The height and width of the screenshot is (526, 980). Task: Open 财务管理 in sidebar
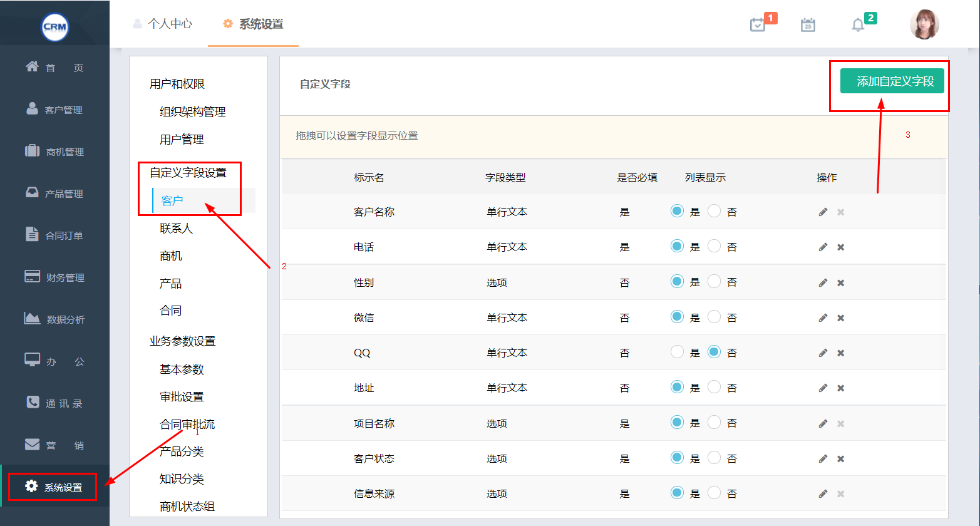pos(54,277)
